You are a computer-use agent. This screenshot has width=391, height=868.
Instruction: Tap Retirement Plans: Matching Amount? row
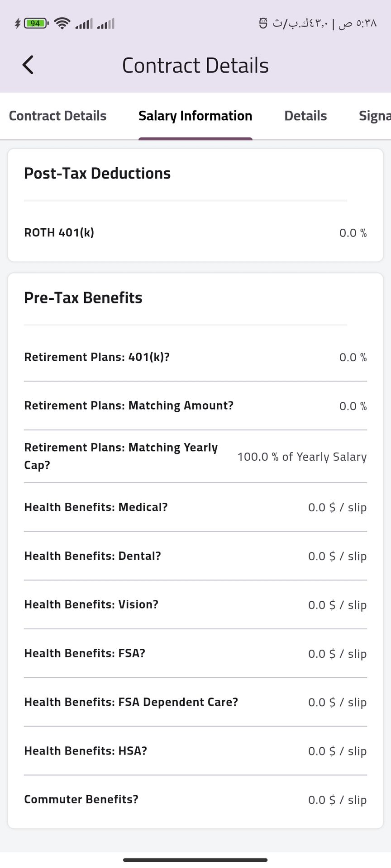point(195,406)
